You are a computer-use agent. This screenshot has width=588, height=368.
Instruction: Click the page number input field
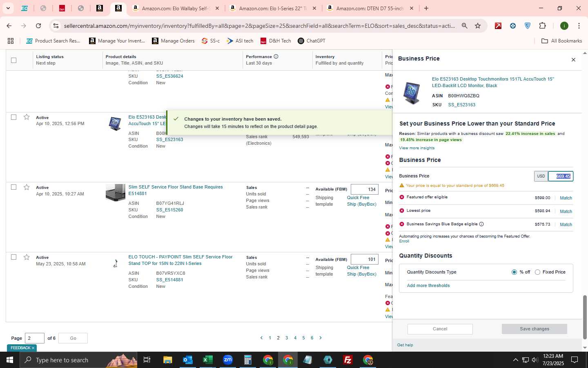34,338
